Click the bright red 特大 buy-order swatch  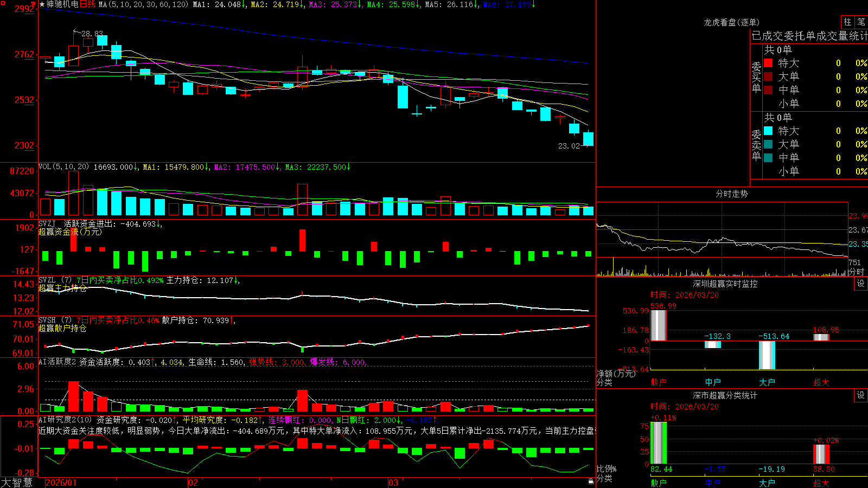(768, 63)
